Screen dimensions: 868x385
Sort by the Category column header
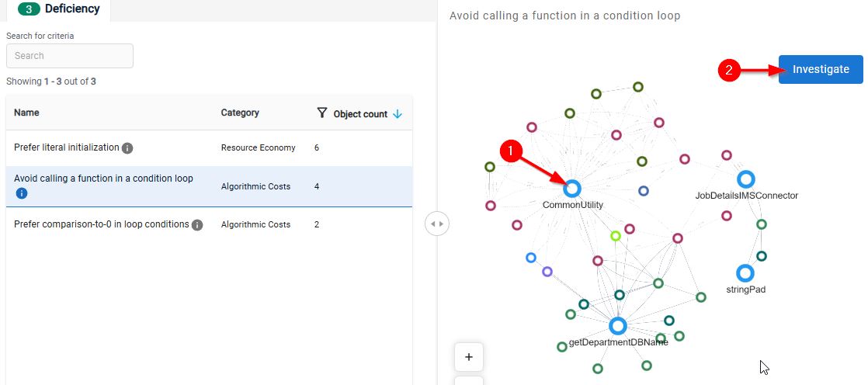click(x=240, y=113)
